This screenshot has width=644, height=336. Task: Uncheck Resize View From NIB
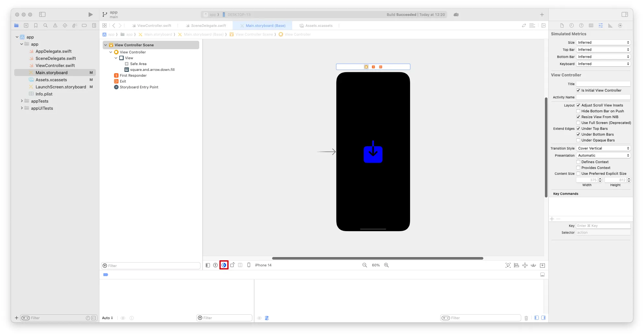(578, 117)
